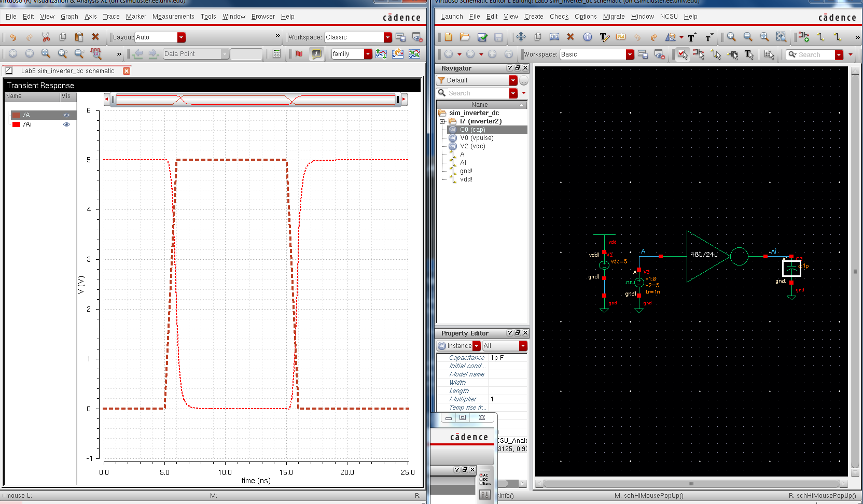Toggle the select-all filter checkbox icon

[x=683, y=54]
